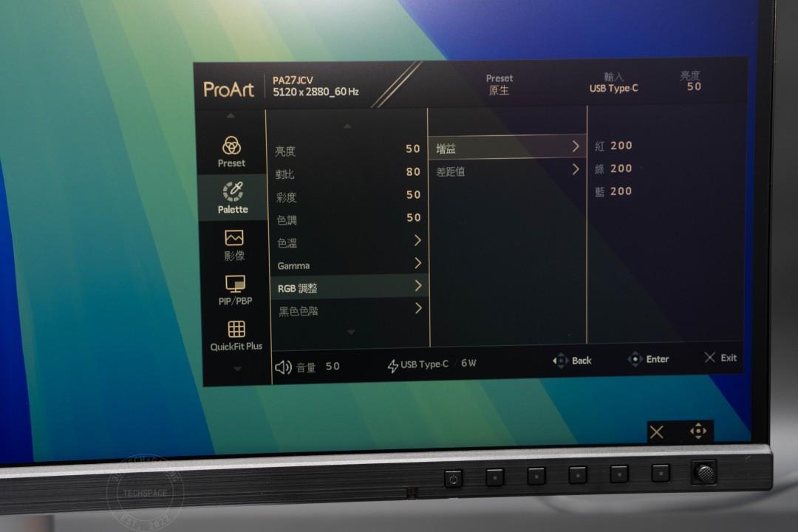Click the joystick arrows icon above bezel
Screen dimensions: 798x532
[698, 431]
